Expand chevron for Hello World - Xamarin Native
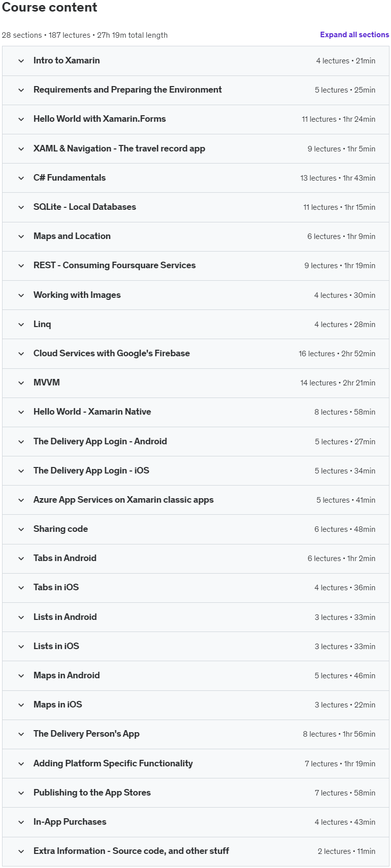The height and width of the screenshot is (868, 391). (x=21, y=412)
